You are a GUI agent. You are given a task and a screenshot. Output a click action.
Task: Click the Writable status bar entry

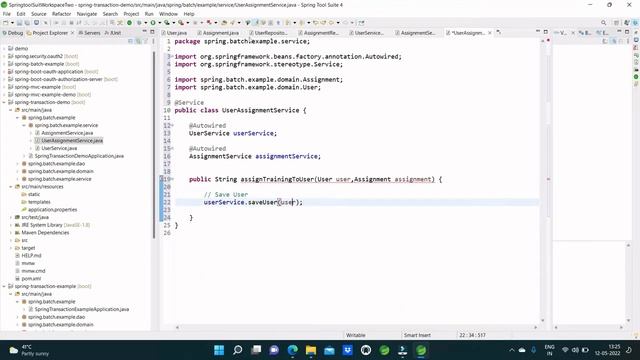point(356,335)
